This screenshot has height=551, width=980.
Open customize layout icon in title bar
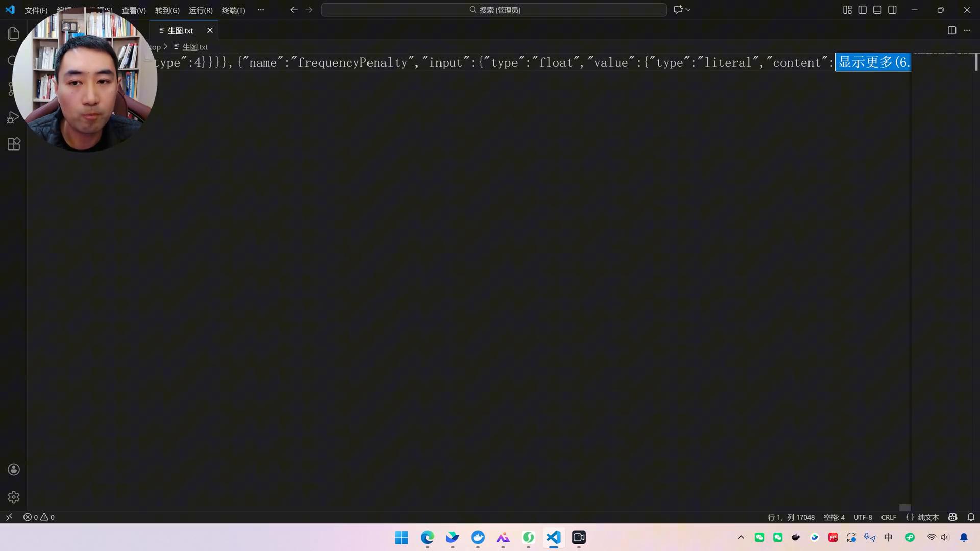pos(847,10)
